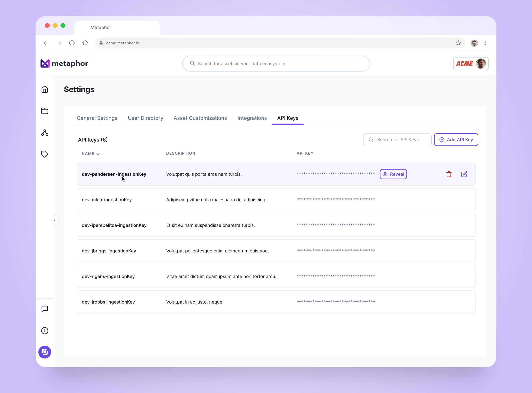Bookmark page with the star icon
This screenshot has width=532, height=393.
click(458, 43)
